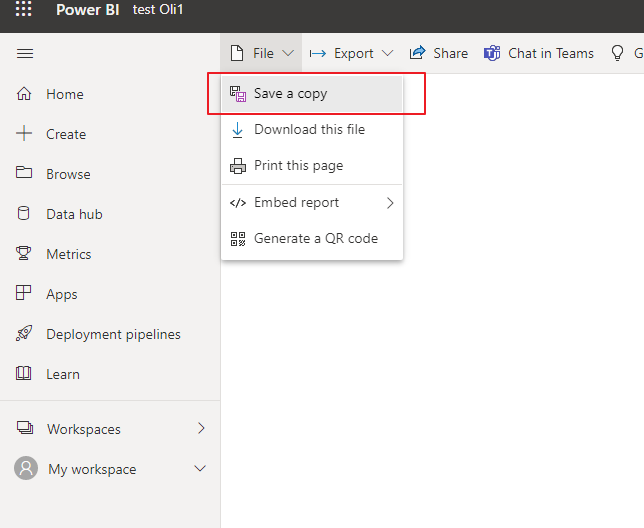Open Metrics in the sidebar
Viewport: 644px width, 528px height.
[x=69, y=254]
